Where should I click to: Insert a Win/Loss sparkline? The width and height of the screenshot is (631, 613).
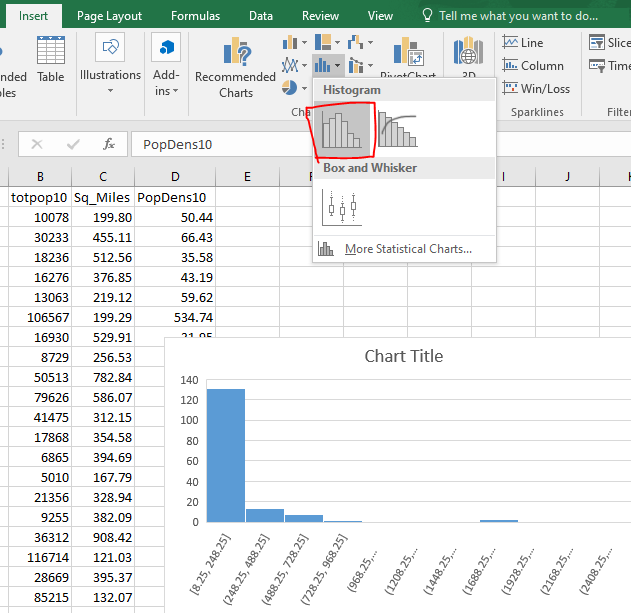click(x=535, y=88)
